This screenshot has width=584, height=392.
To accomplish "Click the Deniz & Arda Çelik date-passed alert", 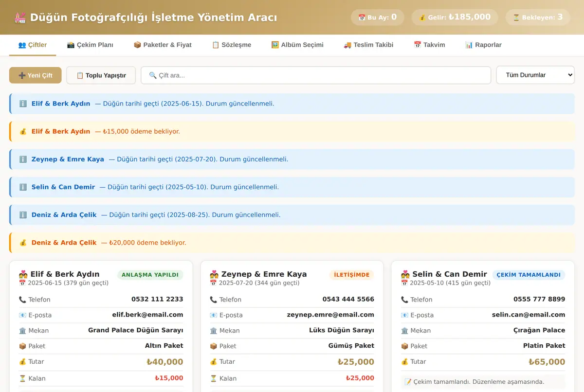I will point(292,215).
